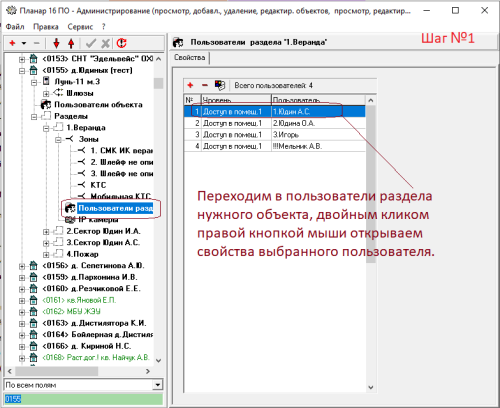Click the red plus add button in tree toolbar
This screenshot has height=408, width=500.
click(x=12, y=43)
